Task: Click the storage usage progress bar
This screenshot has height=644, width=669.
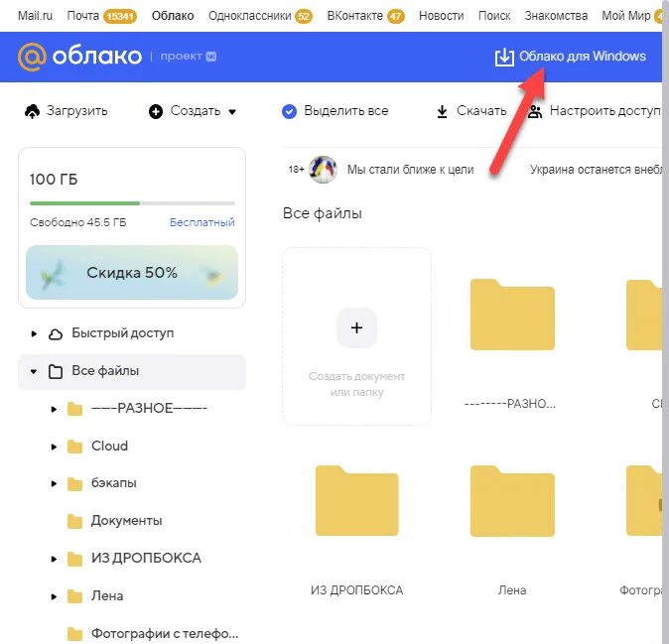Action: click(132, 203)
